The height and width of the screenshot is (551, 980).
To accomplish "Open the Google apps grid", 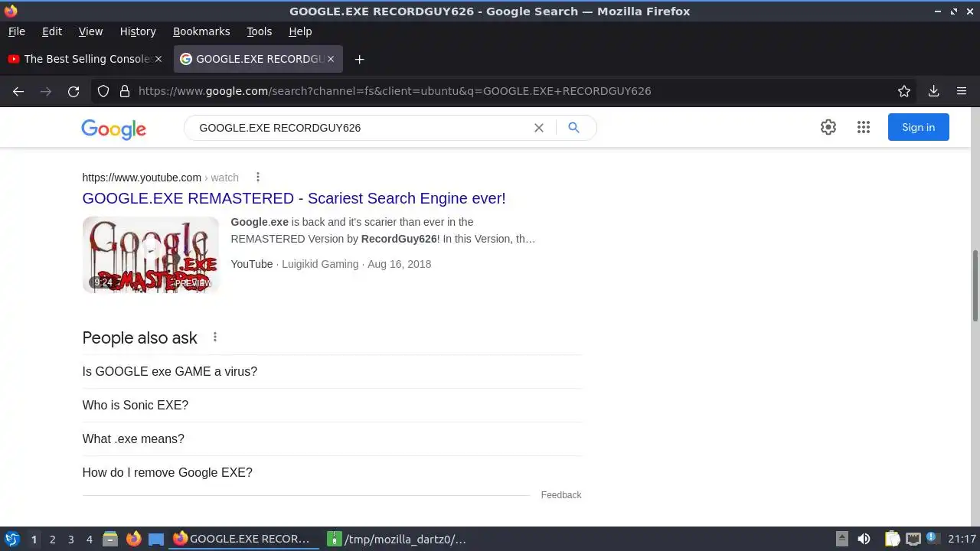I will pyautogui.click(x=864, y=128).
